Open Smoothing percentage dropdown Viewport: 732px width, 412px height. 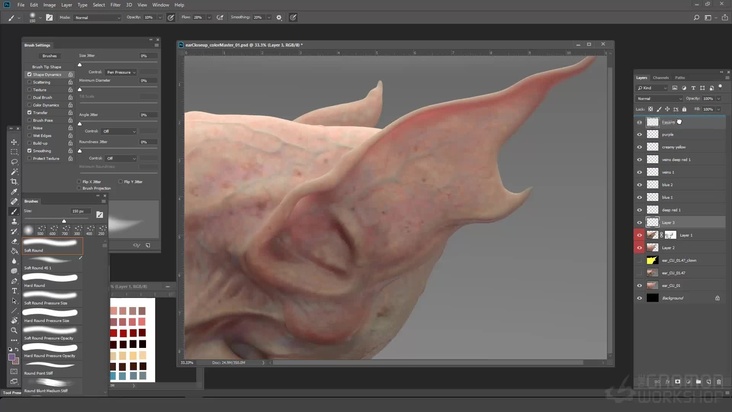(268, 17)
